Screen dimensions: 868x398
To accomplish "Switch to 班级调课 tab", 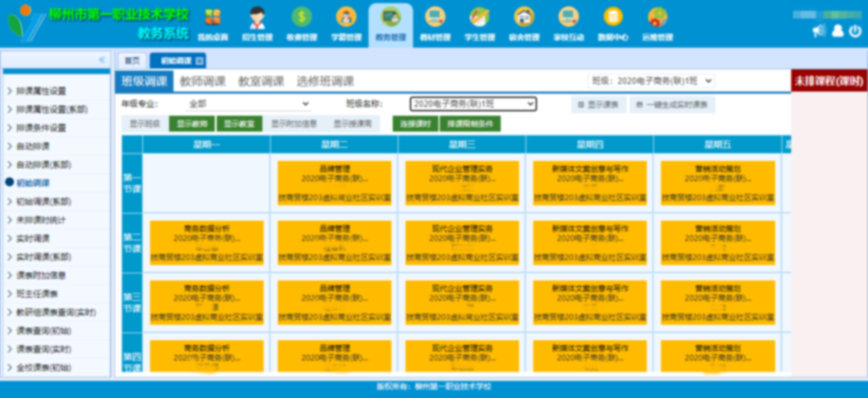I will pyautogui.click(x=144, y=81).
